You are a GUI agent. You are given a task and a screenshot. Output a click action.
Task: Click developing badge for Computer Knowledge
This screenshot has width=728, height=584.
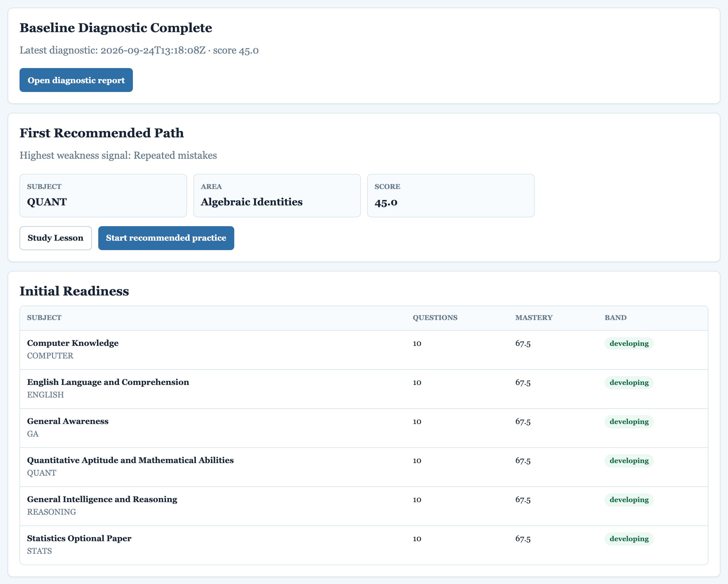tap(629, 344)
